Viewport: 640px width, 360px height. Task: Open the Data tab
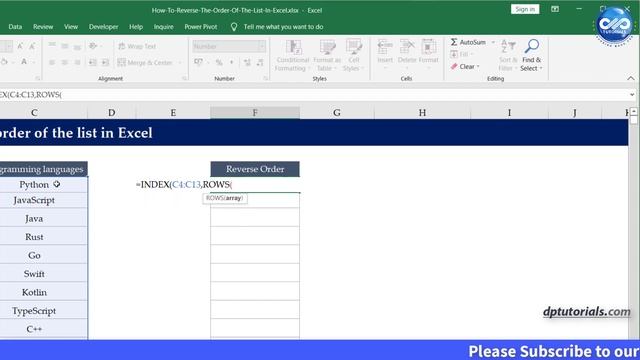(x=15, y=27)
